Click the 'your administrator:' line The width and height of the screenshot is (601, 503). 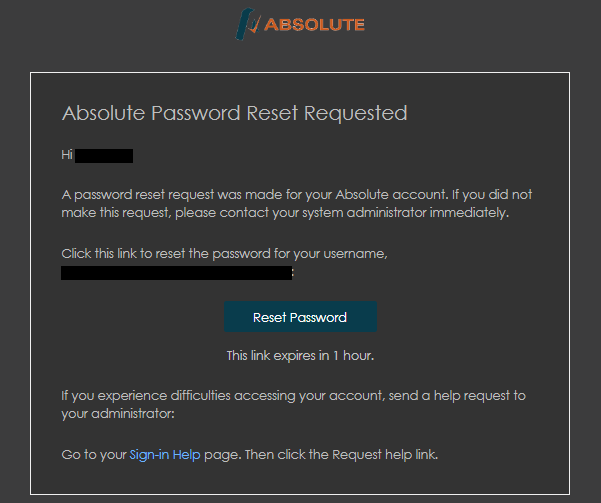[x=118, y=414]
